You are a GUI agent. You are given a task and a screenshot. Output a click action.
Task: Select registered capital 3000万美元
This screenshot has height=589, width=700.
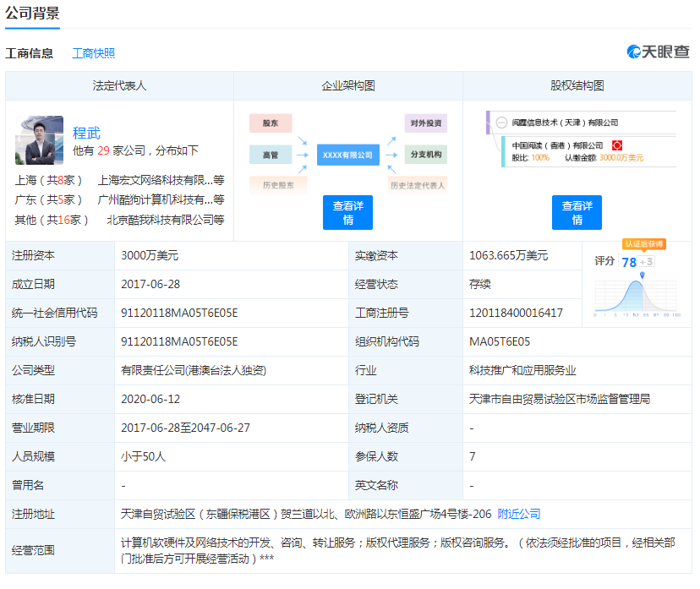(x=150, y=256)
